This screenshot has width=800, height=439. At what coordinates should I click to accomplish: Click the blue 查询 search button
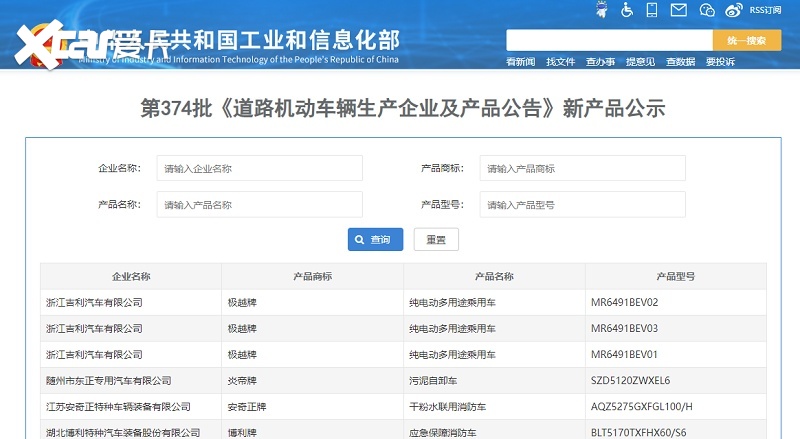click(x=375, y=240)
